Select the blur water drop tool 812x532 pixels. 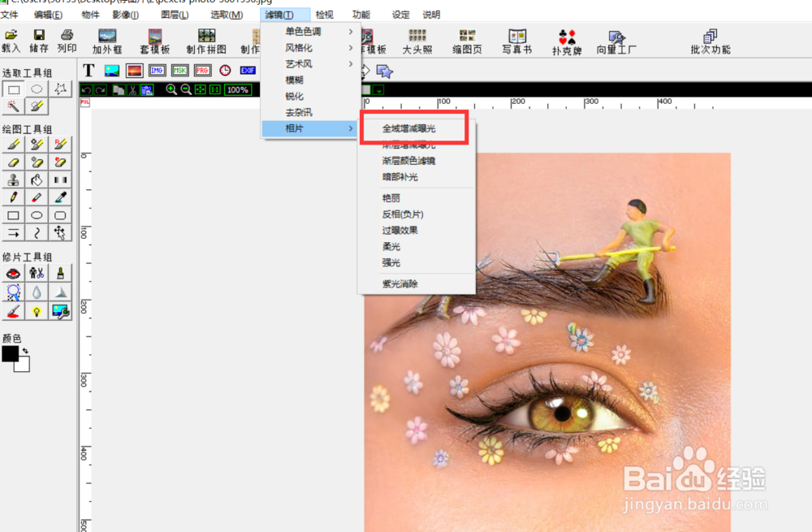[x=37, y=292]
